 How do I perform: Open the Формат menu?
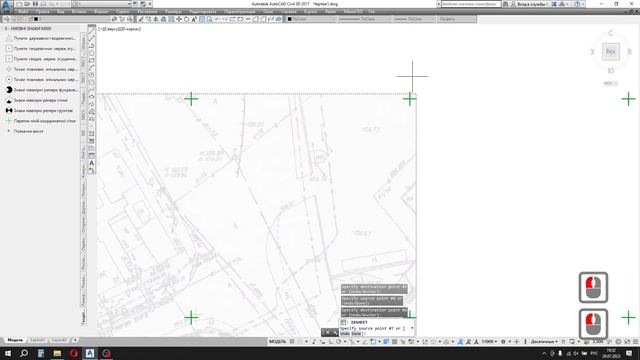(x=101, y=12)
